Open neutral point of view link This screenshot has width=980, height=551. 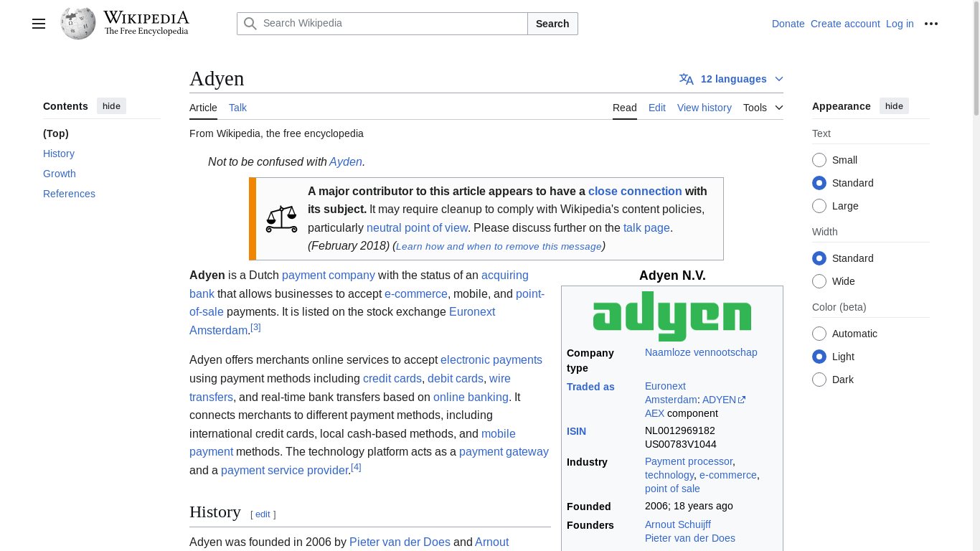pos(417,227)
